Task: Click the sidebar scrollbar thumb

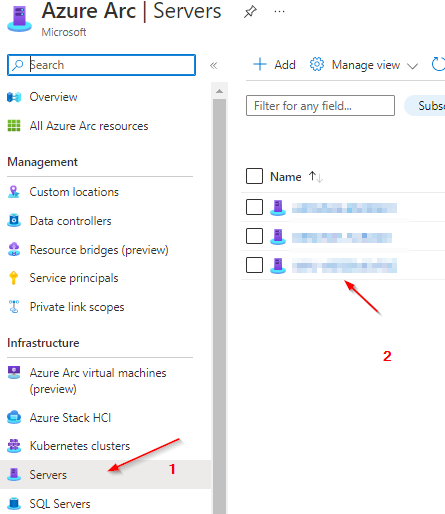Action: (x=219, y=306)
